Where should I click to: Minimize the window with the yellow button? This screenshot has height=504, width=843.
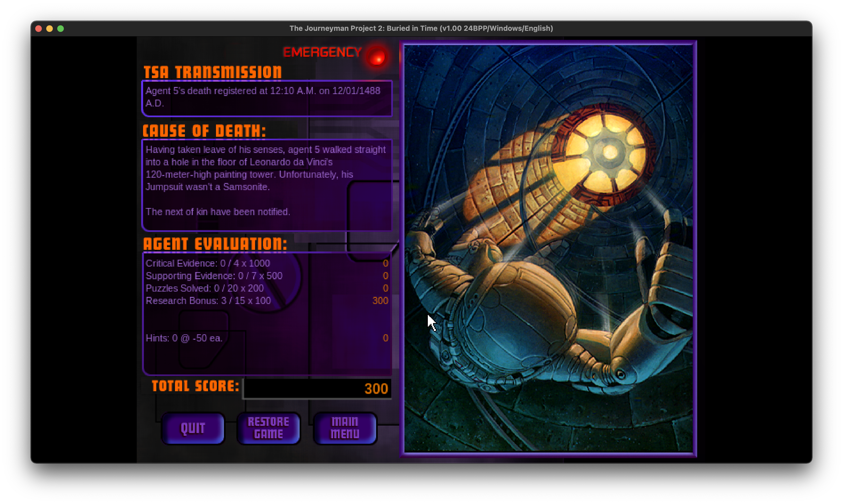coord(50,29)
